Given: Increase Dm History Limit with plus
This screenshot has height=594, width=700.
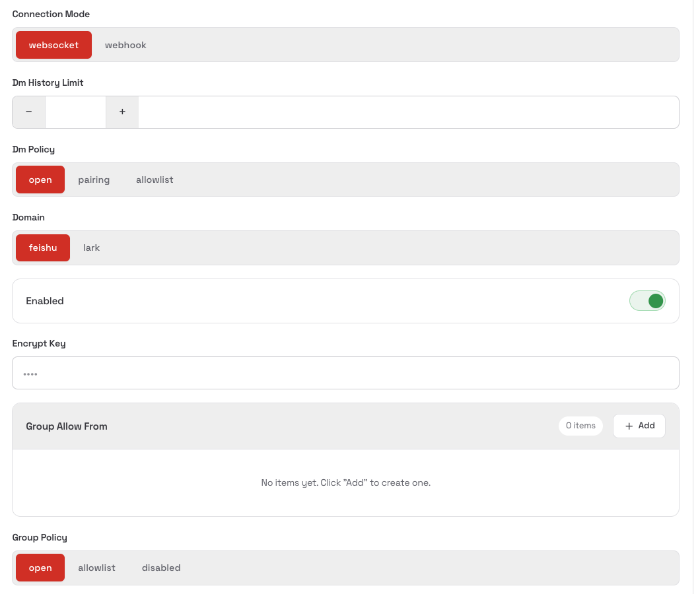Looking at the screenshot, I should (x=122, y=112).
